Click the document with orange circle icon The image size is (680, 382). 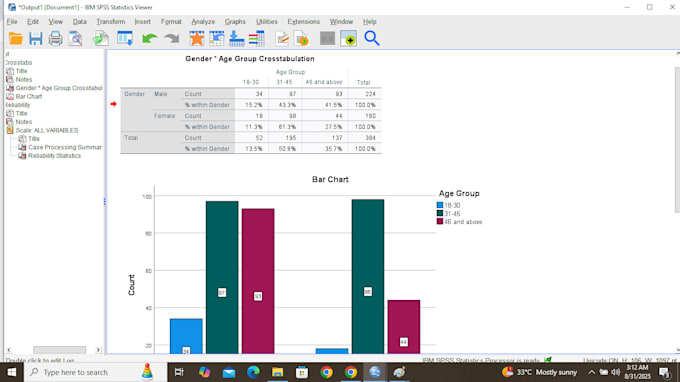[x=302, y=39]
